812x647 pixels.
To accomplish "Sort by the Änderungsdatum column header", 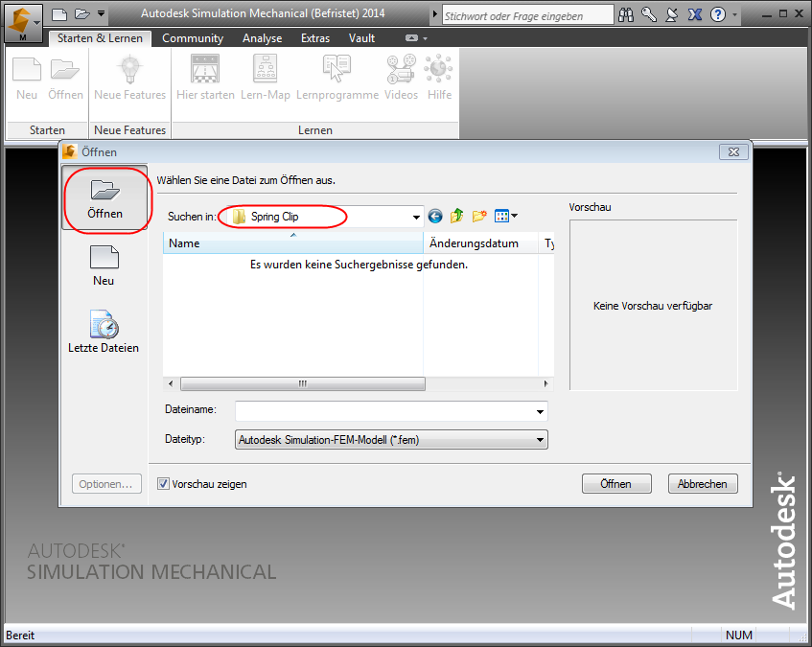I will point(480,243).
